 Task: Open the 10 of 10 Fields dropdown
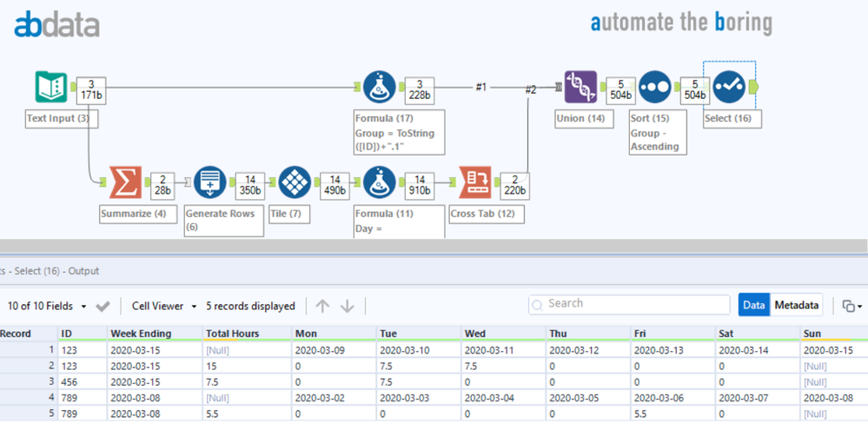(x=47, y=306)
